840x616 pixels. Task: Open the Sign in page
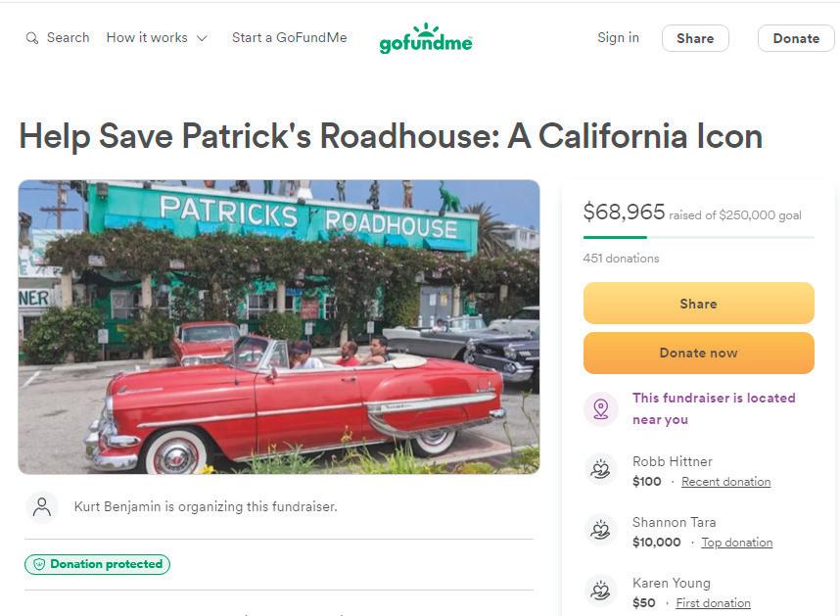point(618,38)
